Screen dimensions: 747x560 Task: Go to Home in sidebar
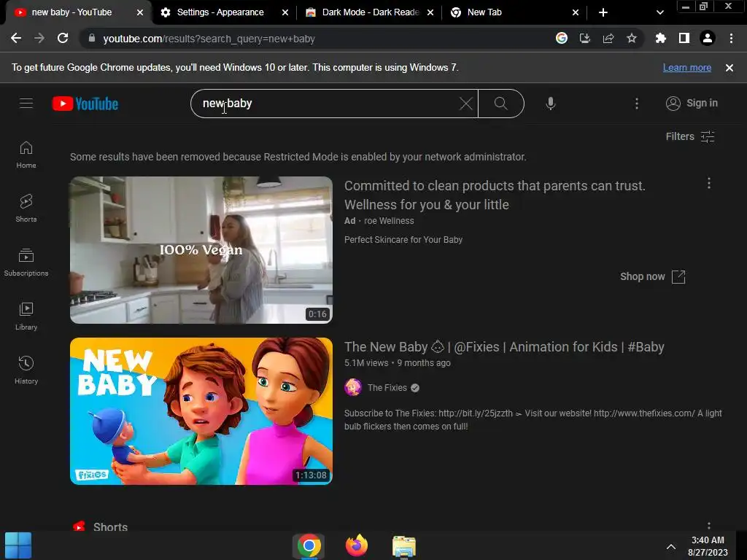[26, 155]
